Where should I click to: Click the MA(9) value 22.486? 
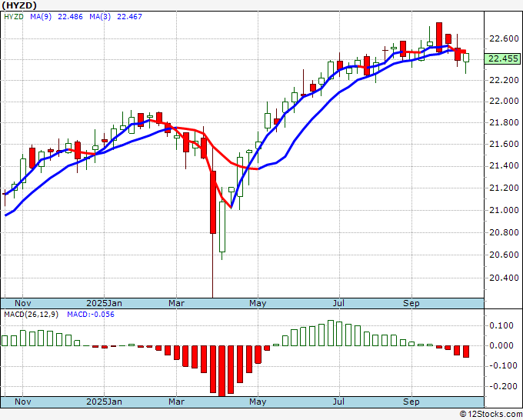70,17
